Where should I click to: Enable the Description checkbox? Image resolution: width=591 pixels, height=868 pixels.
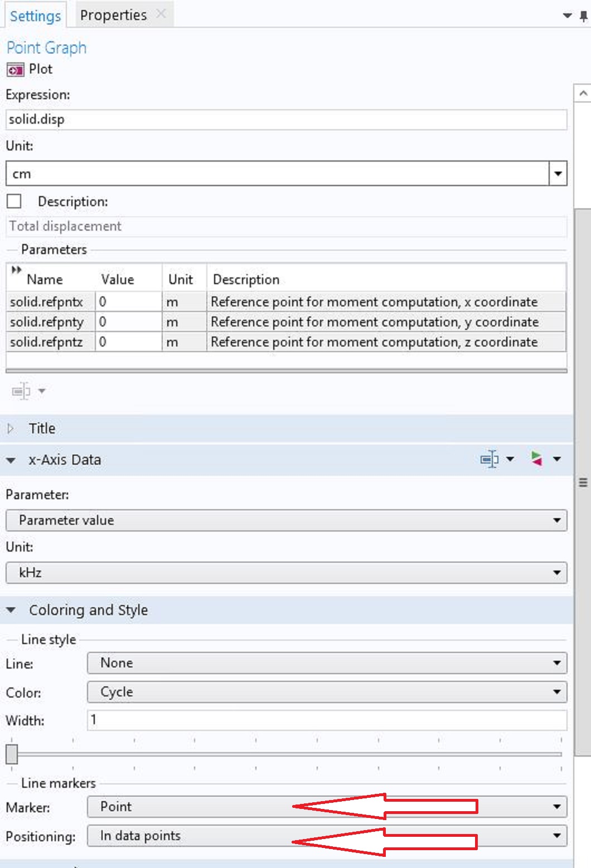[x=14, y=201]
